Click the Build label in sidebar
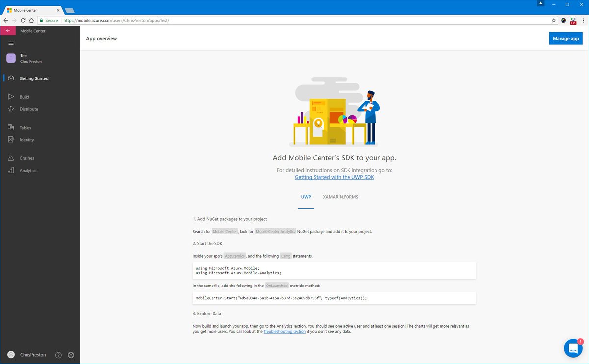The image size is (589, 364). pyautogui.click(x=25, y=97)
